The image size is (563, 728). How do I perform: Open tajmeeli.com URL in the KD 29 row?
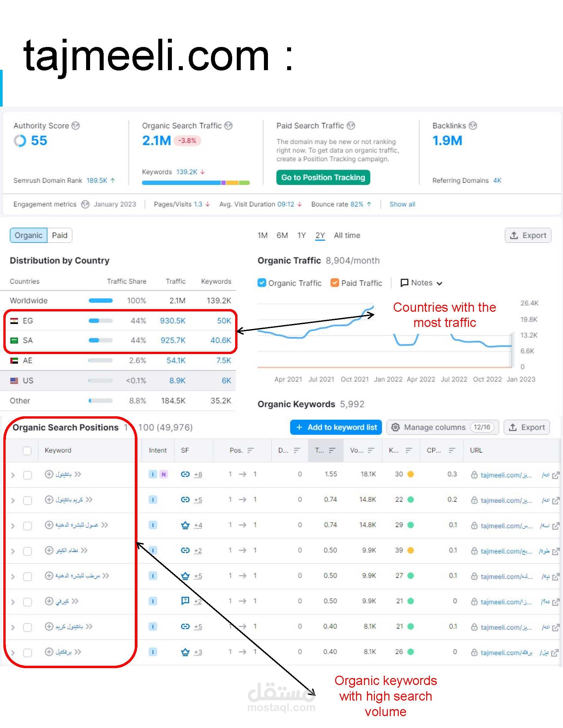click(506, 526)
